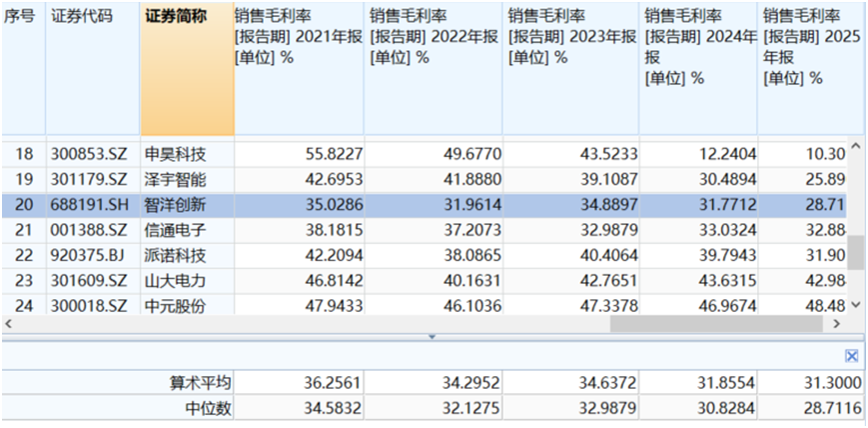Viewport: 868px width, 428px height.
Task: Select row 18 申昊科技
Action: click(425, 155)
